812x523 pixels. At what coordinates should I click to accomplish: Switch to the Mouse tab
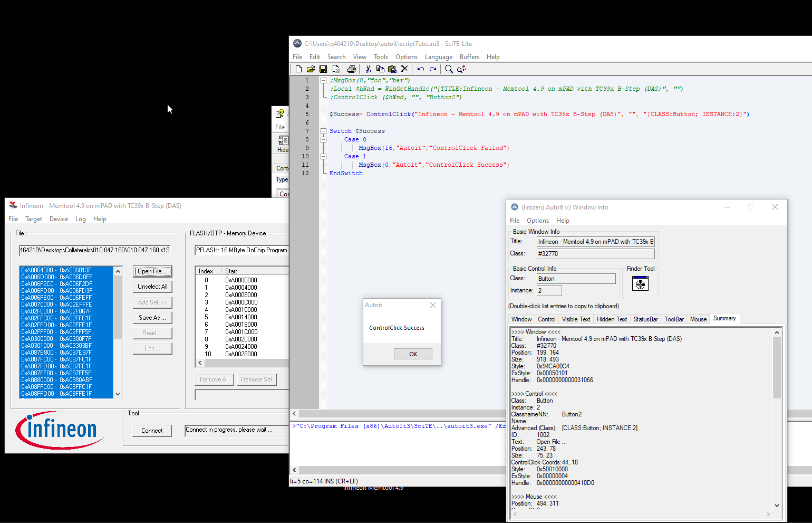pyautogui.click(x=698, y=319)
